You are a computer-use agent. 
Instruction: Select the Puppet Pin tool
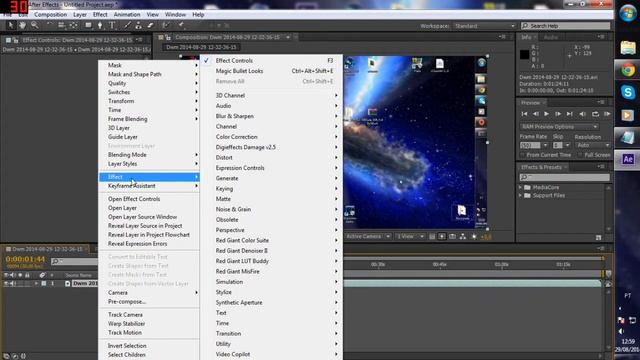pos(181,25)
